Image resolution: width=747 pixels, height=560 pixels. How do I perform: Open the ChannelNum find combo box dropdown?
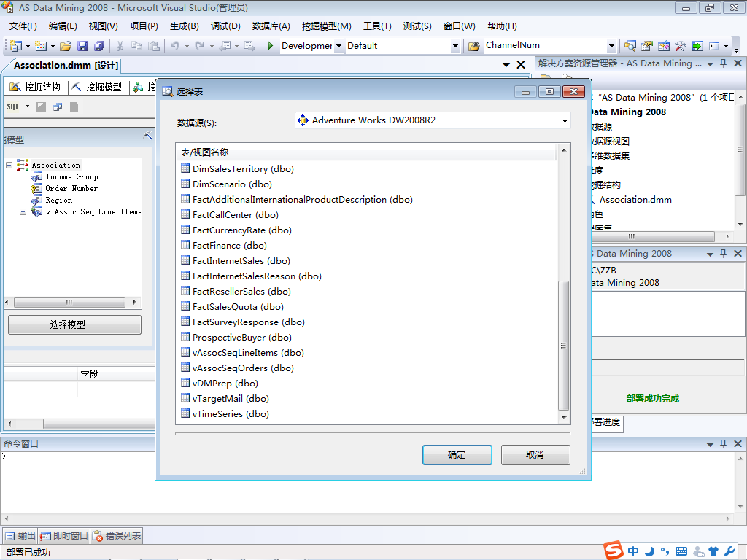point(611,46)
